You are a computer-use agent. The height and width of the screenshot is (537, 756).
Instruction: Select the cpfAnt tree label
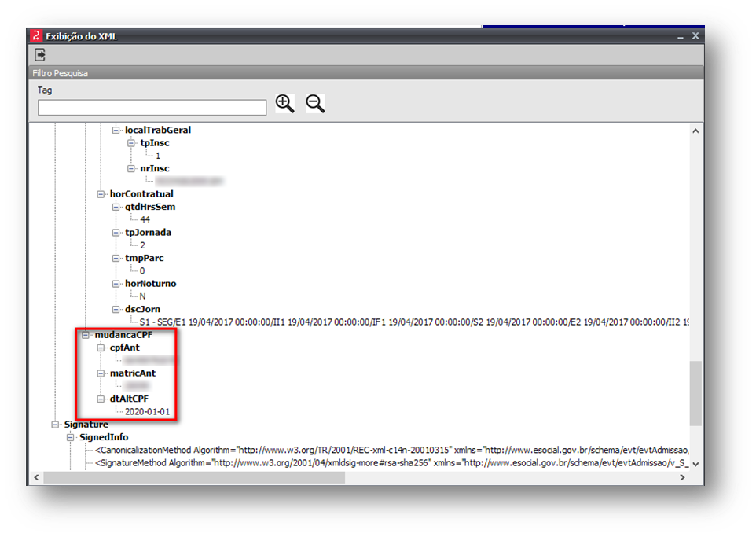tap(124, 348)
